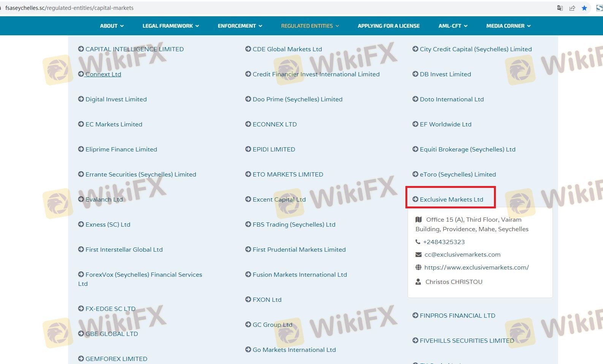Expand the ABOUT dropdown menu
The image size is (603, 364).
[x=112, y=26]
